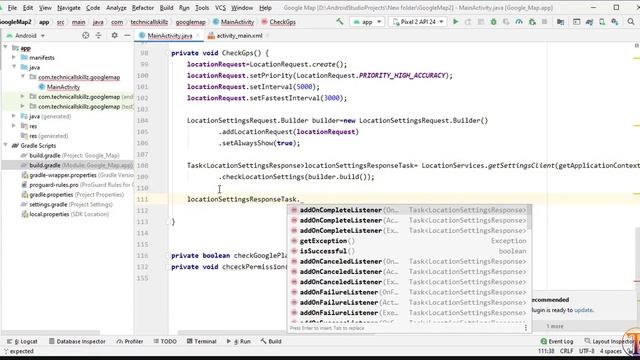Hide the project panel with minus icon
This screenshot has height=360, width=640.
127,36
